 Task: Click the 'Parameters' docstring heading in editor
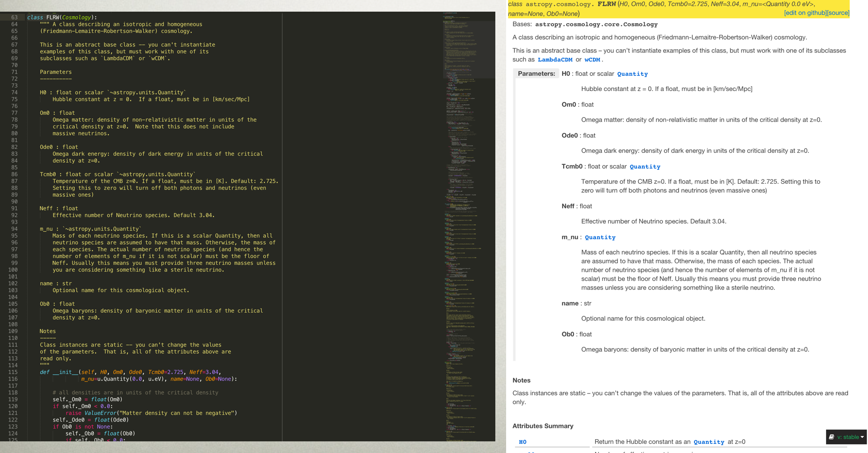[x=56, y=72]
